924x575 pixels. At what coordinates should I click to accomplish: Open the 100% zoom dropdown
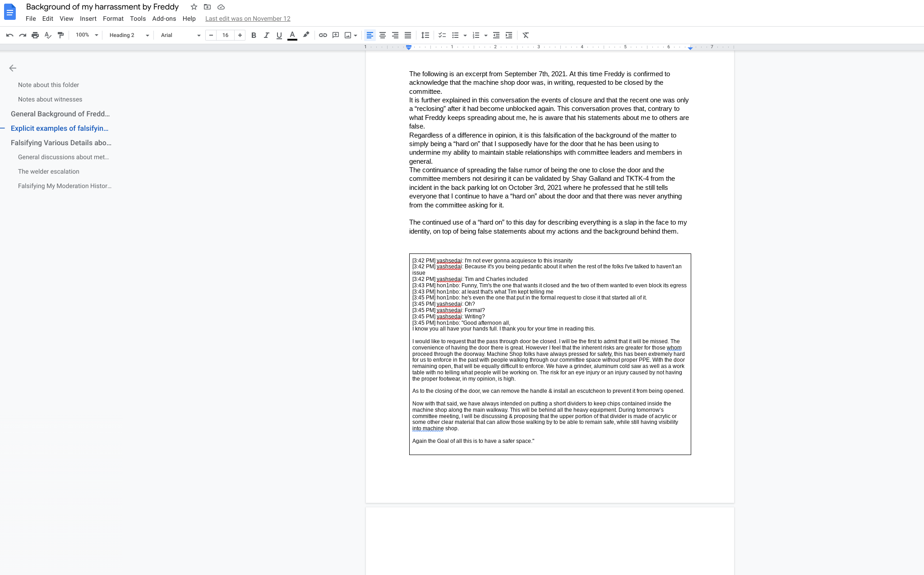[87, 35]
